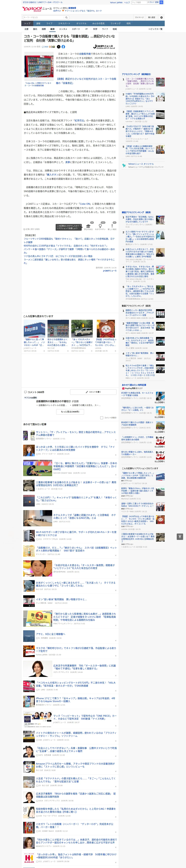Click the ログイン link
Image resolution: width=186 pixels, height=868 pixels.
(57, 11)
